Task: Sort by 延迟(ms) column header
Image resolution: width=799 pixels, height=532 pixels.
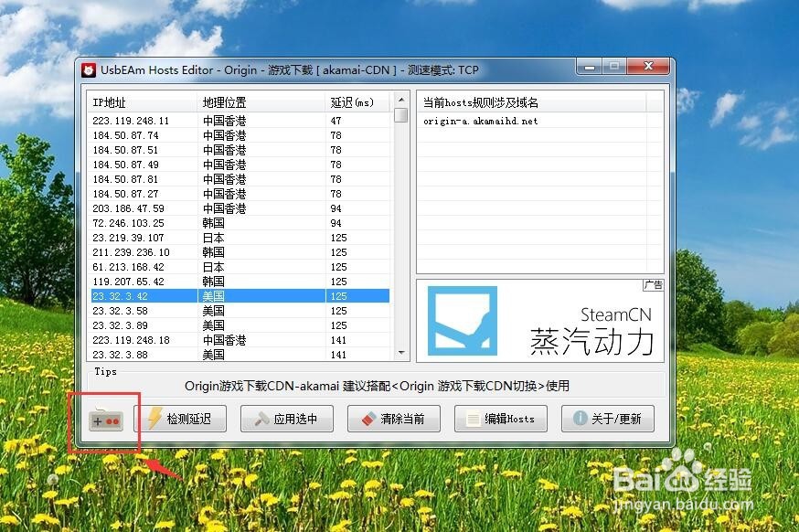Action: (357, 102)
